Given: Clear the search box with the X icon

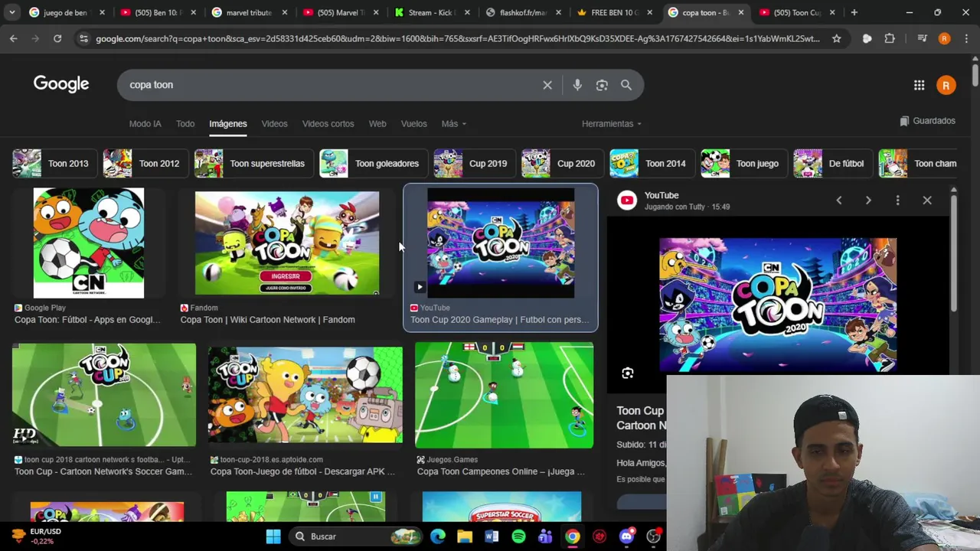Looking at the screenshot, I should [x=547, y=85].
